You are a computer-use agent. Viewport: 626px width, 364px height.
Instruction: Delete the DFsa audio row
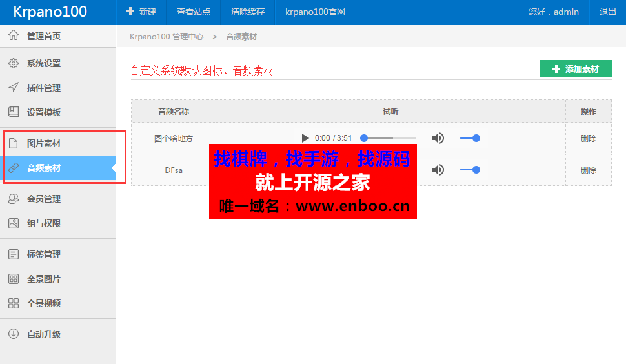click(x=589, y=170)
